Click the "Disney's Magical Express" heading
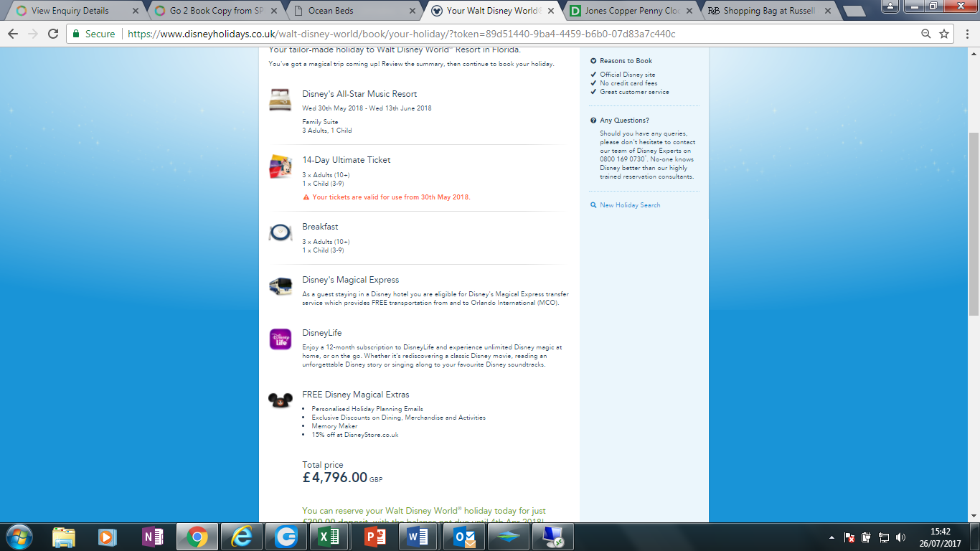This screenshot has height=551, width=980. [x=350, y=280]
